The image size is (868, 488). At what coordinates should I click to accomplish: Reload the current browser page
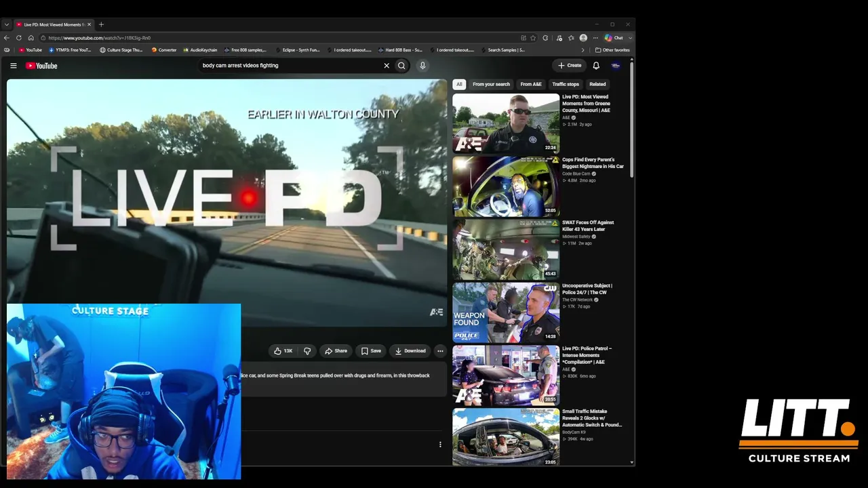18,38
